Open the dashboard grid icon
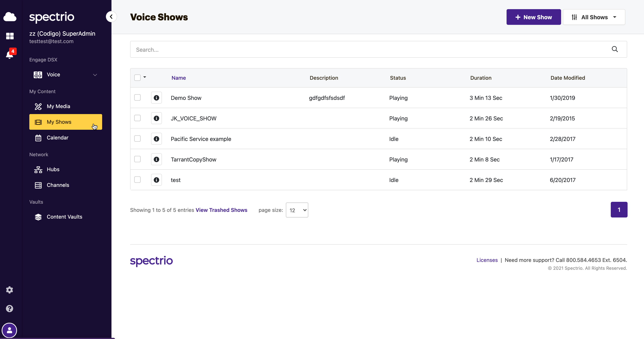The height and width of the screenshot is (339, 644). pyautogui.click(x=10, y=36)
